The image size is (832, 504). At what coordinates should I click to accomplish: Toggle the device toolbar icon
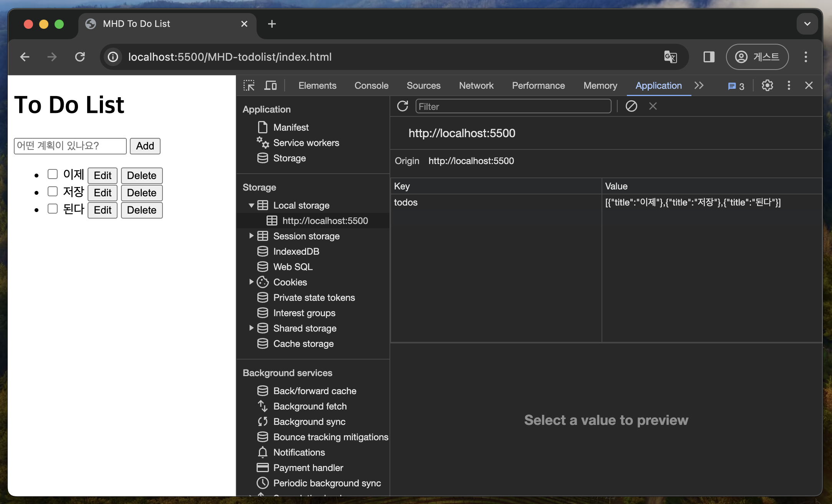pyautogui.click(x=270, y=85)
